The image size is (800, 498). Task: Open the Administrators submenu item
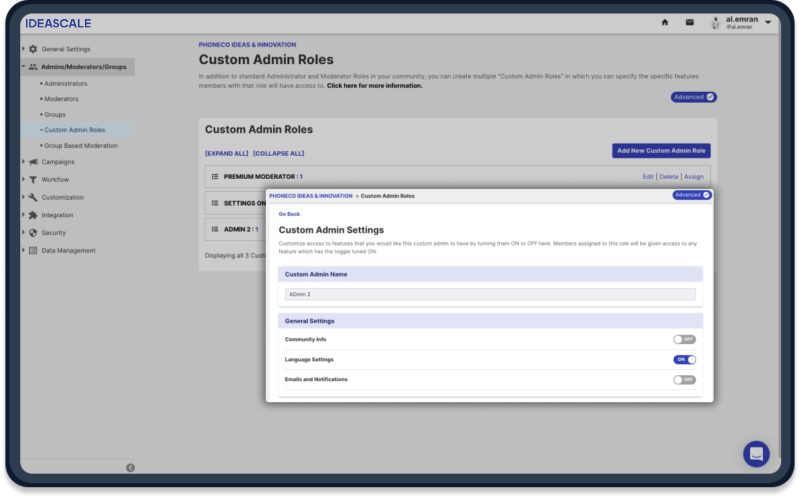(x=65, y=84)
